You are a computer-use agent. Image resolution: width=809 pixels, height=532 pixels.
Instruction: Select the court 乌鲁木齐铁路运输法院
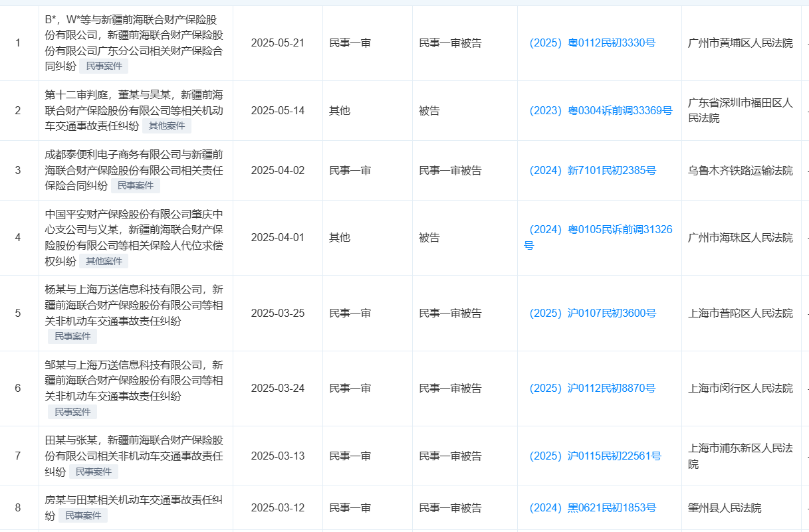tap(741, 170)
